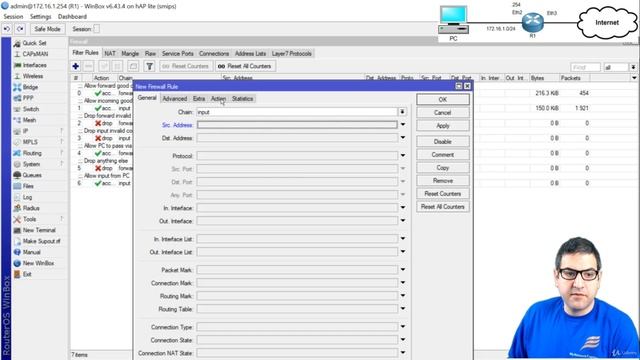
Task: Open Log in sidebar
Action: pos(27,197)
